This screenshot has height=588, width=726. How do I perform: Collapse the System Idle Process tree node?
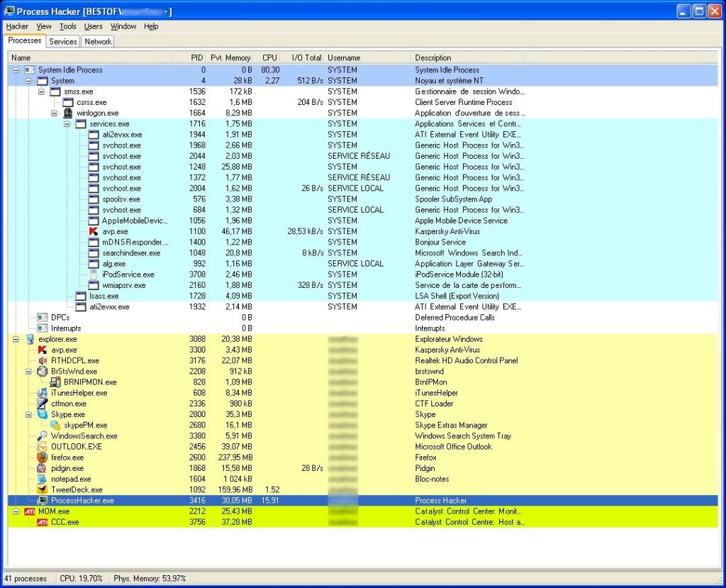point(16,70)
